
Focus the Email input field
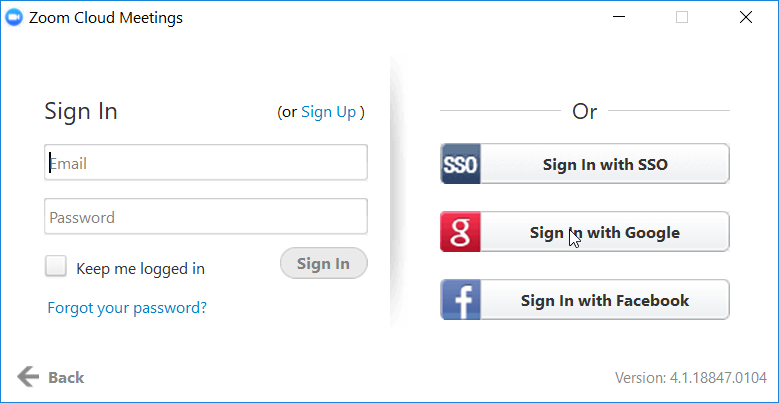(x=206, y=162)
